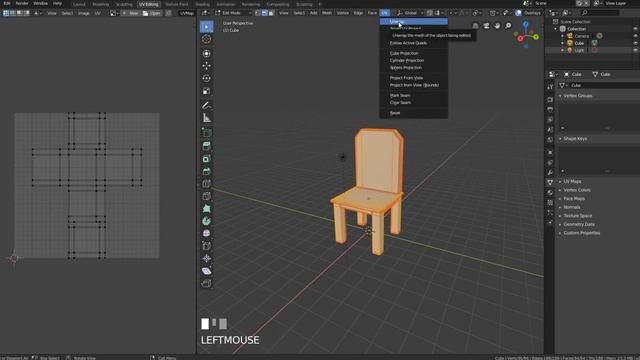Select the Edge Slide tool

207,246
